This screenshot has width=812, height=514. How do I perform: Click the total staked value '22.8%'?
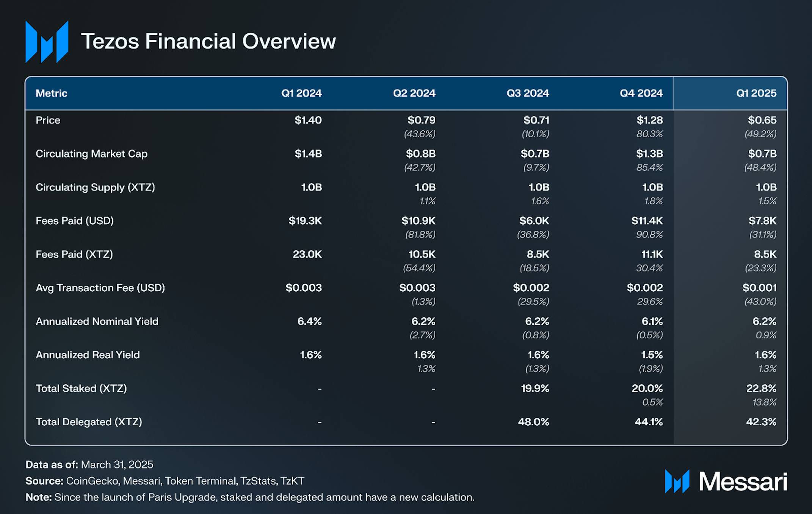(761, 388)
